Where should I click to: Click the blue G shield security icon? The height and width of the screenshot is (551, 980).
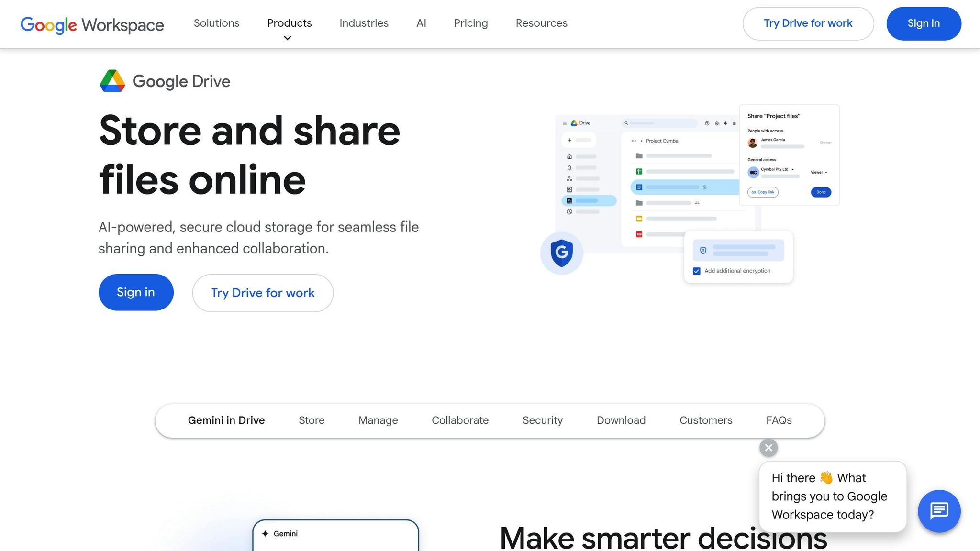click(562, 253)
